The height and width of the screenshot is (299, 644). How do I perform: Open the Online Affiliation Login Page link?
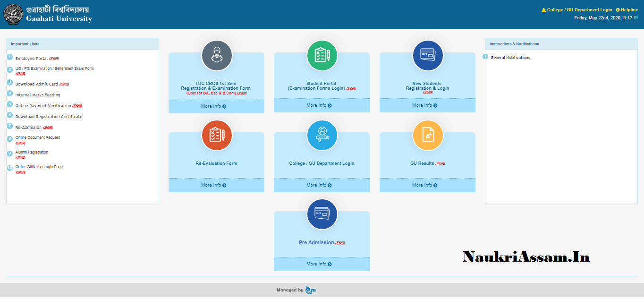[x=39, y=167]
